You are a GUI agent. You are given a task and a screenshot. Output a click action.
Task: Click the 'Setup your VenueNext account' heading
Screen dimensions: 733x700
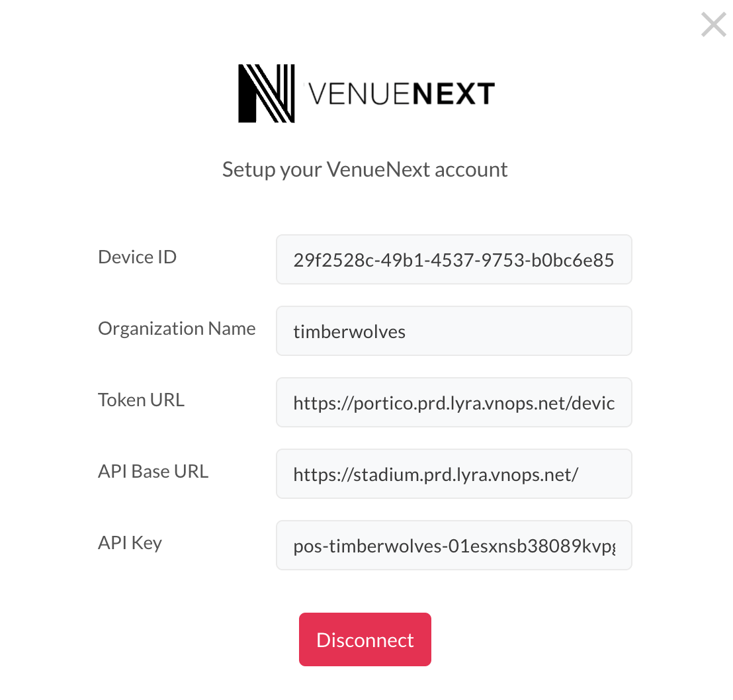click(x=365, y=169)
